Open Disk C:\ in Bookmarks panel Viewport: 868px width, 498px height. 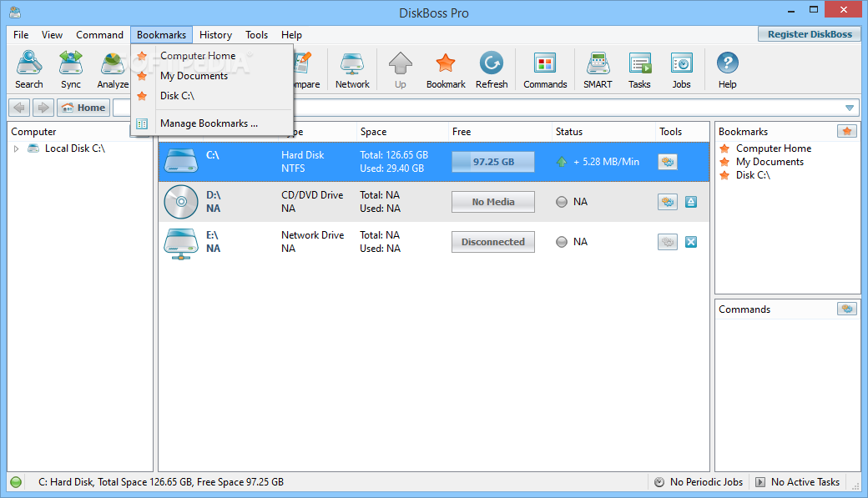pyautogui.click(x=753, y=175)
